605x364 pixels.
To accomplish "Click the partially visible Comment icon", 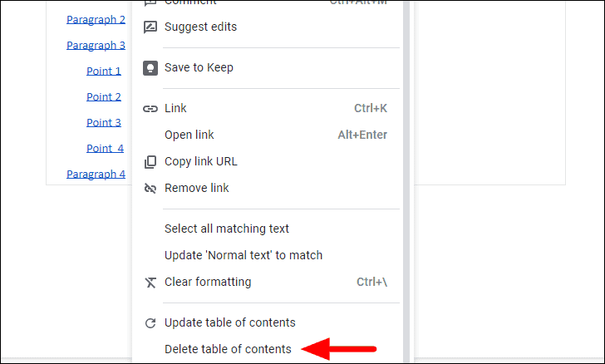I will 150,2.
